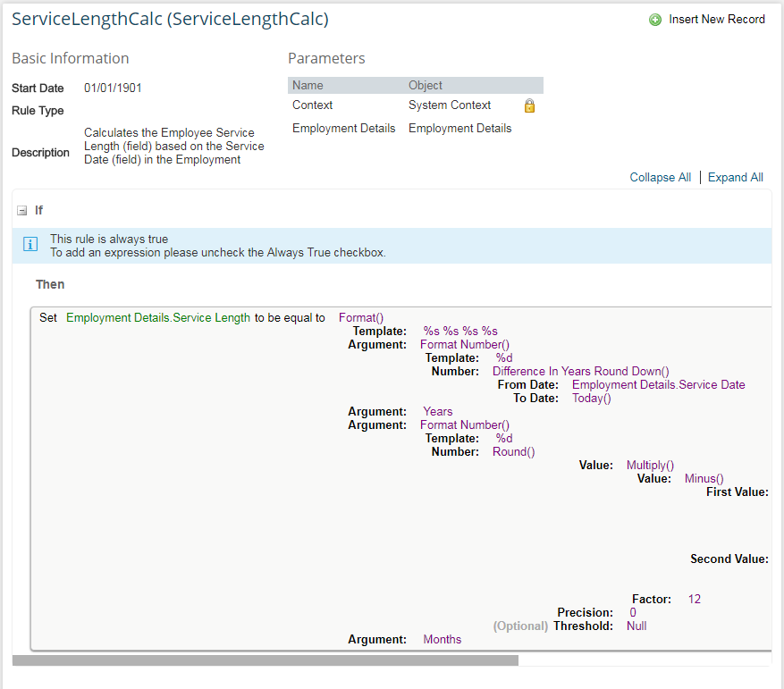The height and width of the screenshot is (689, 784).
Task: Click the Collapse All link
Action: coord(660,178)
